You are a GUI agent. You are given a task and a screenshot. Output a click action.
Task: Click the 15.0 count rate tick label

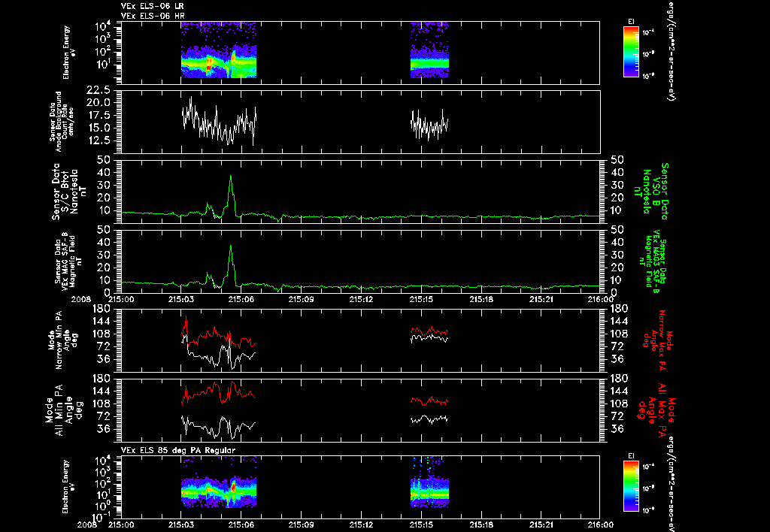tap(99, 128)
